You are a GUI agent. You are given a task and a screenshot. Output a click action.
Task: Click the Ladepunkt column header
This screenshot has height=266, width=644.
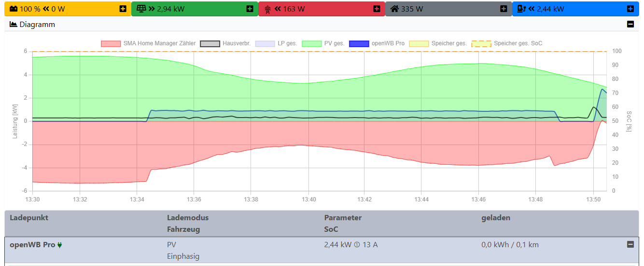click(x=29, y=217)
